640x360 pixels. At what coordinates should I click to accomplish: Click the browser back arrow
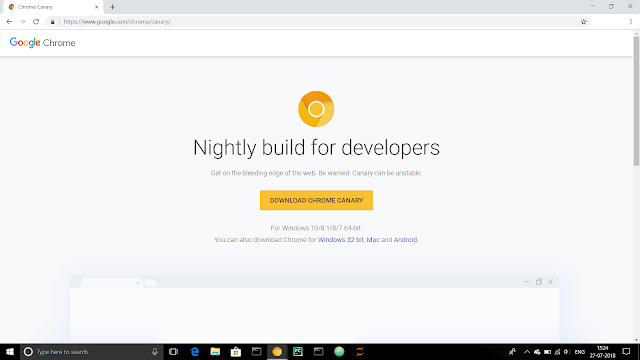point(9,22)
